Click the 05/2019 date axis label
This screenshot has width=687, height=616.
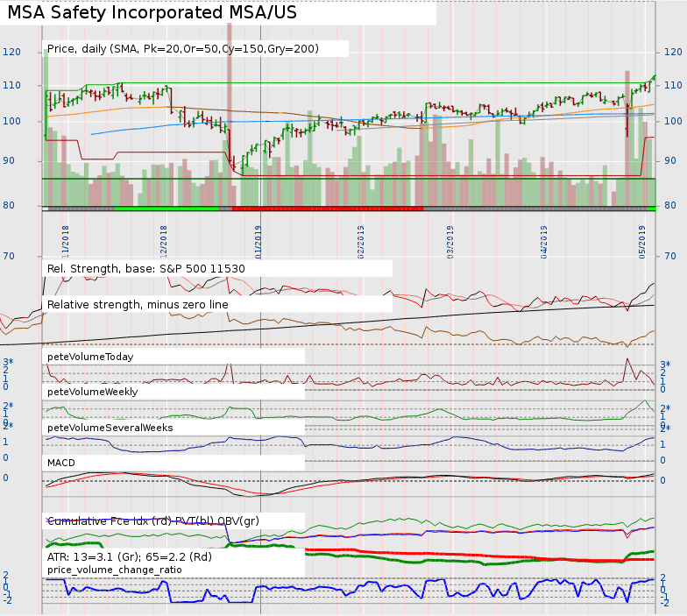pos(641,242)
